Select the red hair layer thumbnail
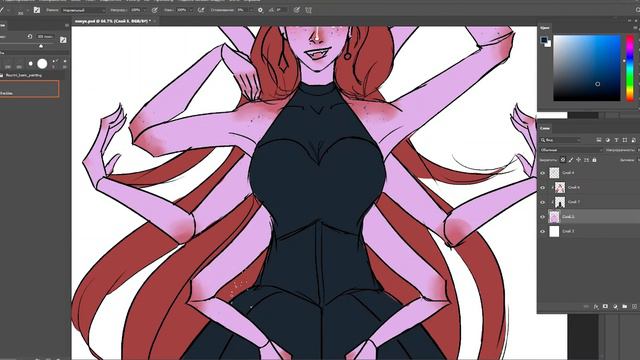The height and width of the screenshot is (360, 640). pyautogui.click(x=560, y=188)
